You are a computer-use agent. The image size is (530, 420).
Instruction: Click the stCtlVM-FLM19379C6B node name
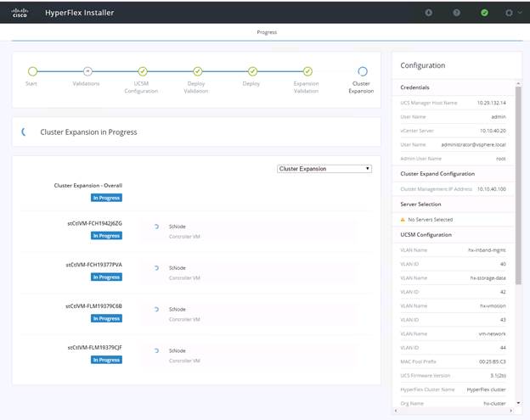(93, 306)
